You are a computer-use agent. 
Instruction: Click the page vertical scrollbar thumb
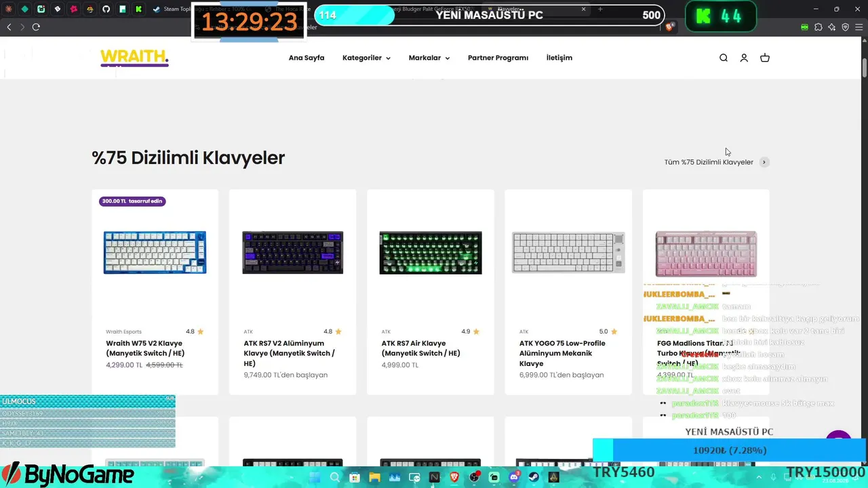865,68
